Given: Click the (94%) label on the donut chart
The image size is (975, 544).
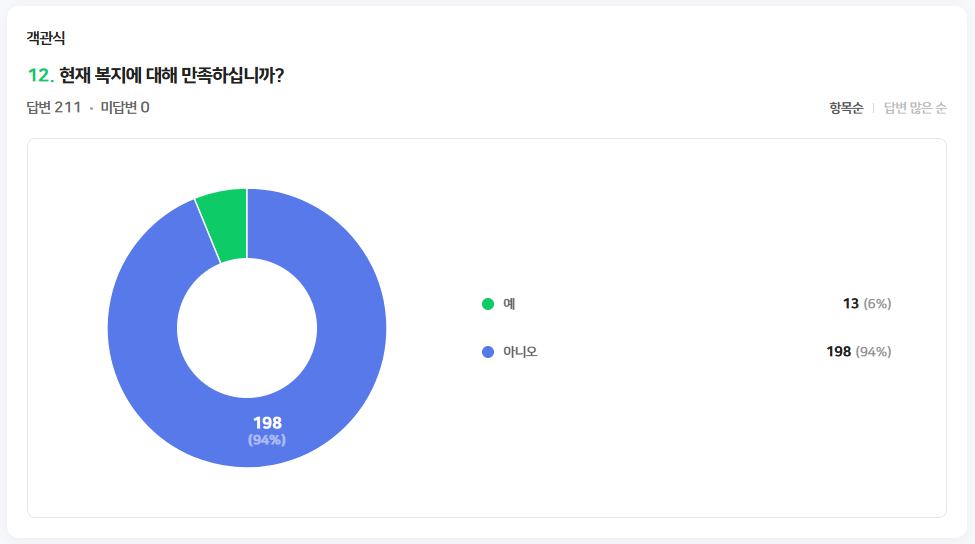Looking at the screenshot, I should [267, 440].
